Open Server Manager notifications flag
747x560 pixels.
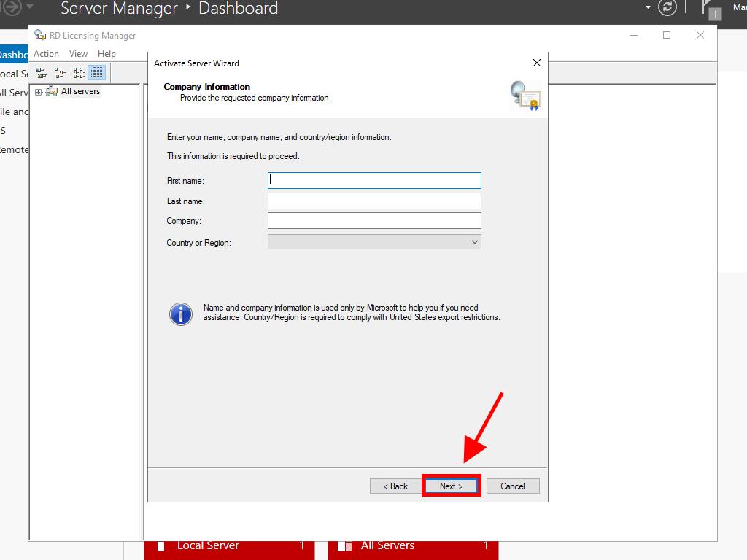(x=711, y=9)
